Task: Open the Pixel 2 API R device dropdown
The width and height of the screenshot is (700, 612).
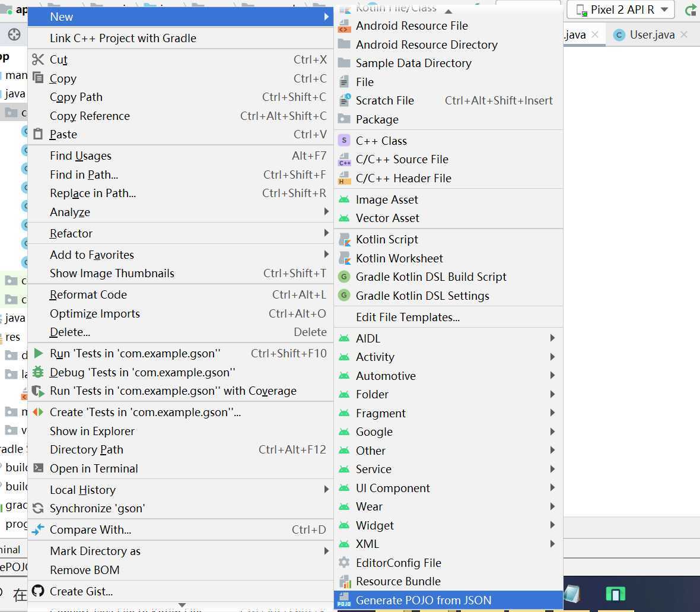Action: [620, 10]
